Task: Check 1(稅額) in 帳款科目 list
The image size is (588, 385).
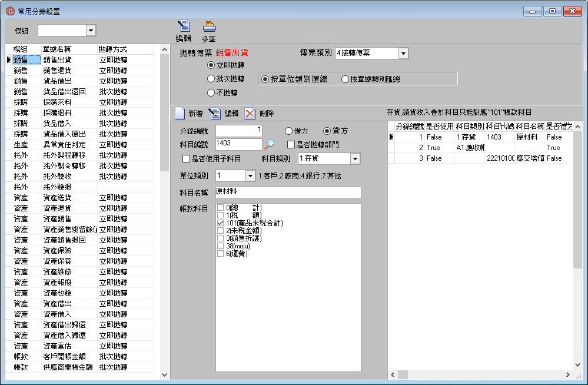Action: 221,215
